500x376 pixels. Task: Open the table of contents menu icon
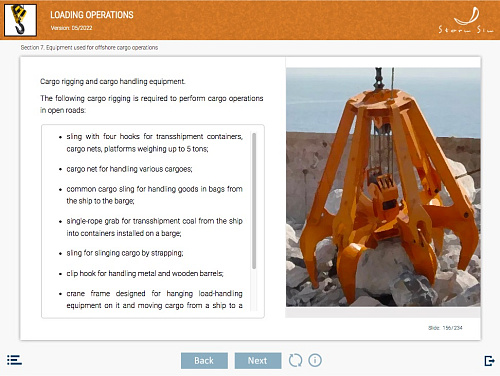(x=14, y=360)
